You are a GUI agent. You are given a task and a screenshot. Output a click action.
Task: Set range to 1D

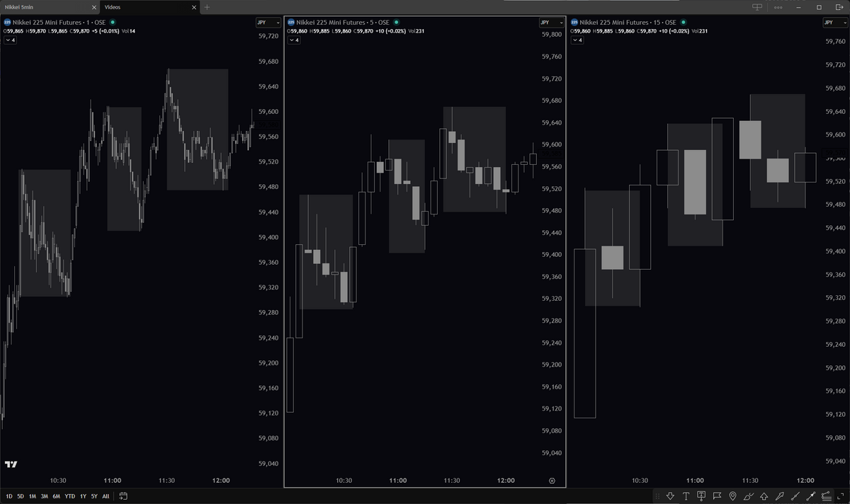9,496
